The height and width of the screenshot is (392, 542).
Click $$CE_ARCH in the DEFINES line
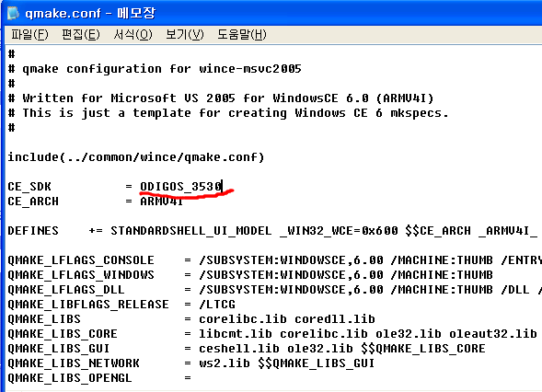point(438,231)
